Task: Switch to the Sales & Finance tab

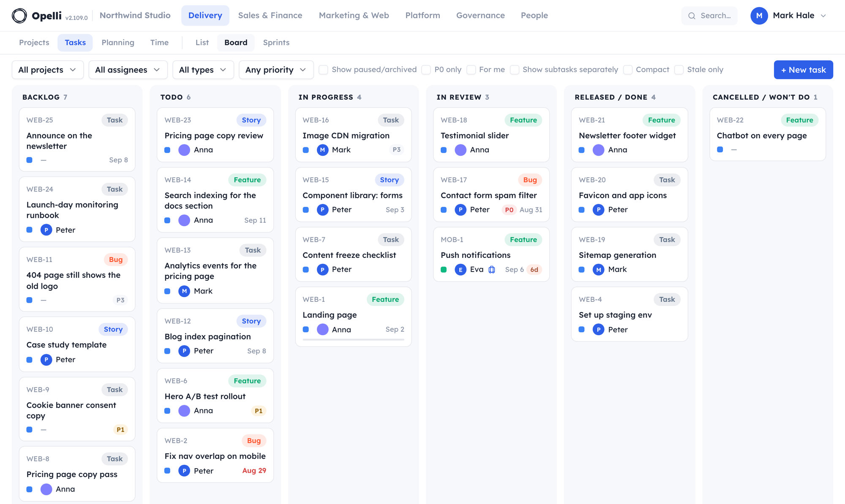Action: point(270,16)
